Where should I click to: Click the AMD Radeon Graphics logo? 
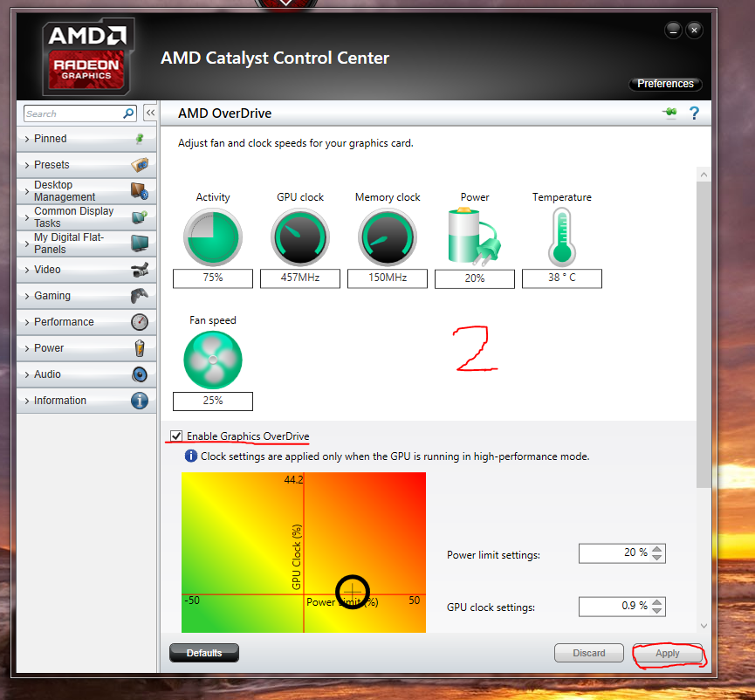(x=87, y=57)
